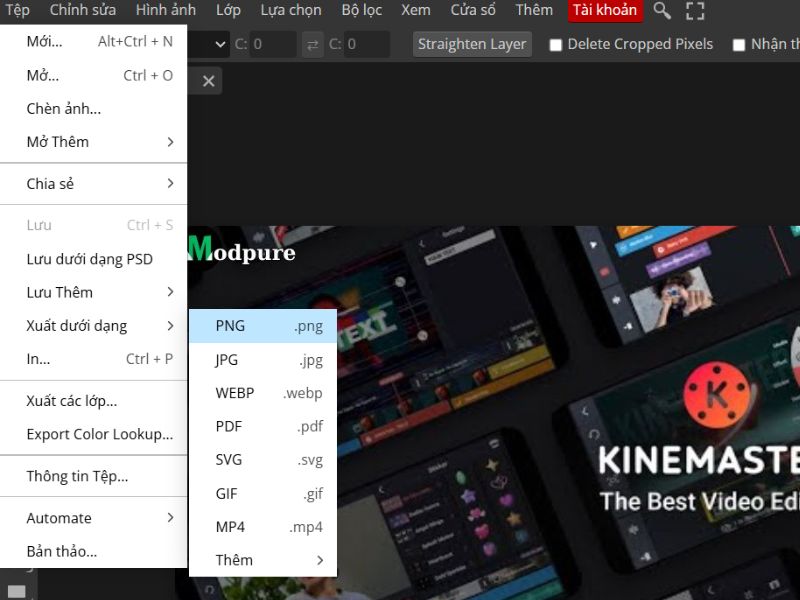Open the Lựa chọn menu
The width and height of the screenshot is (800, 600).
click(291, 10)
